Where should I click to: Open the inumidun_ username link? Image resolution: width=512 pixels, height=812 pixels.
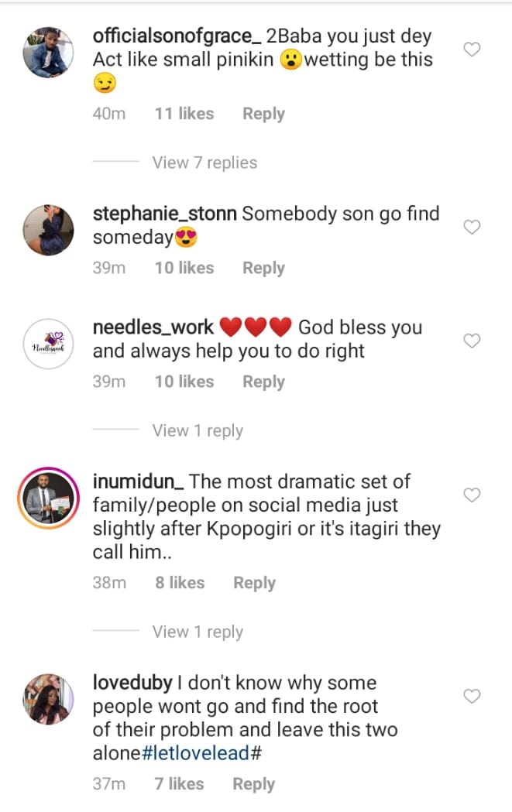[138, 481]
